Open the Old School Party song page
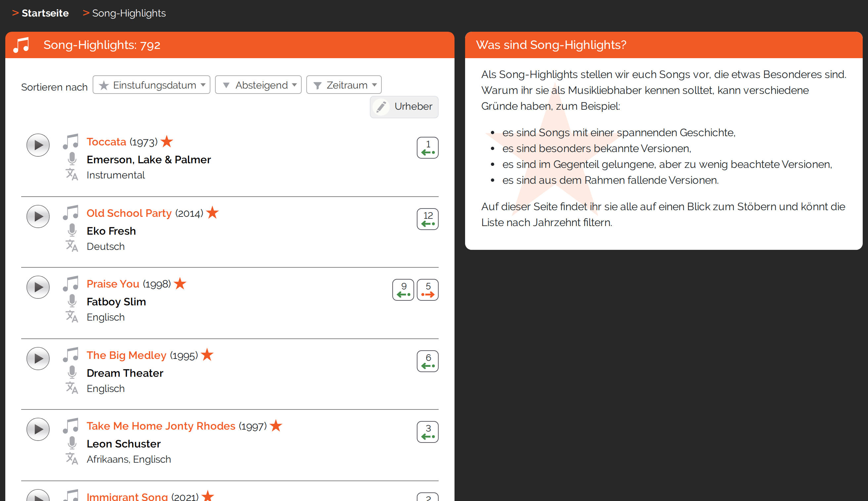 tap(129, 213)
